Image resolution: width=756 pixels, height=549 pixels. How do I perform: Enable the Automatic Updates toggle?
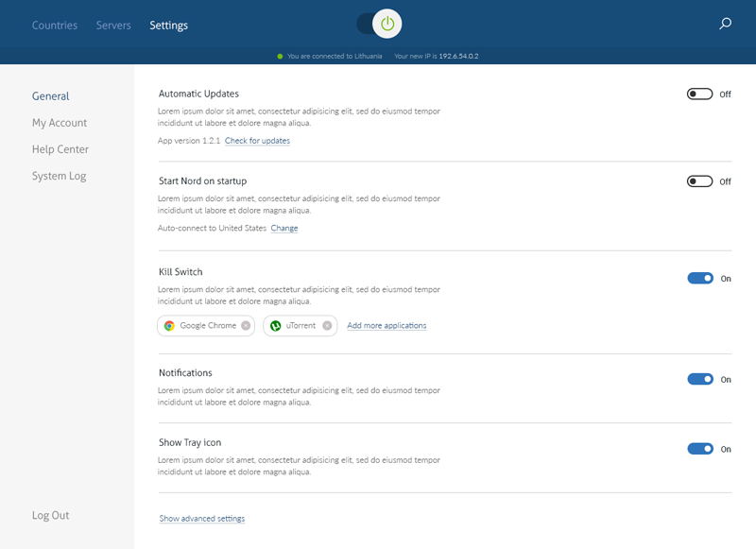point(699,94)
